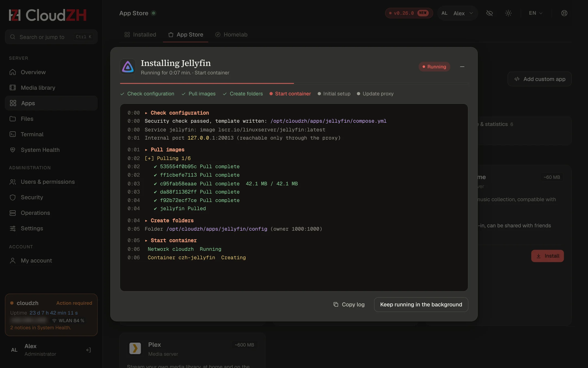
Task: Click the logout icon next to Alex Administrator
Action: 88,350
